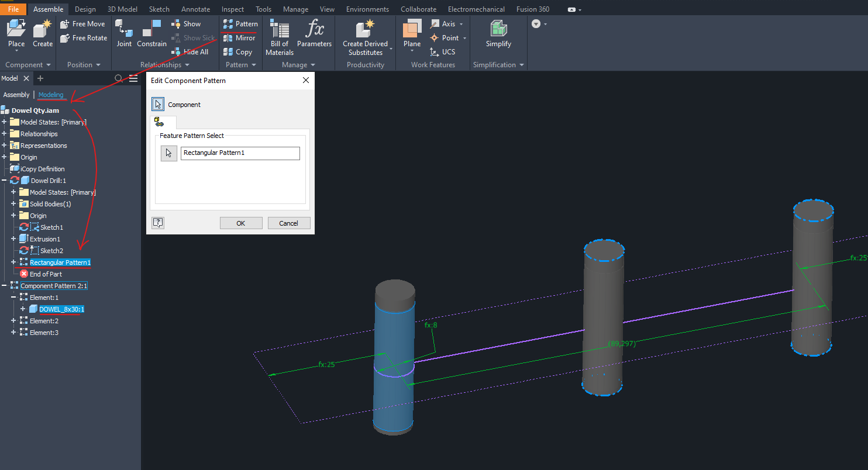
Task: Select the Place component tool
Action: coord(16,32)
